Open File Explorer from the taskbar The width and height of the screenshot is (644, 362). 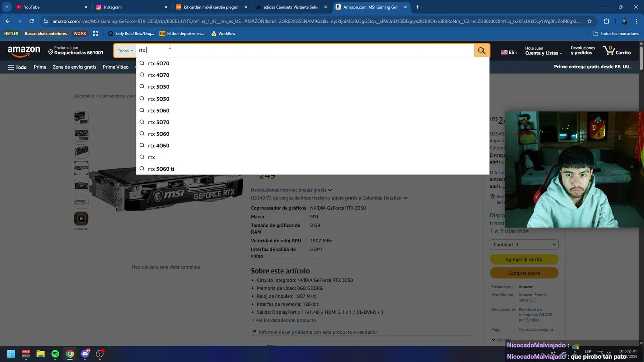click(x=40, y=354)
